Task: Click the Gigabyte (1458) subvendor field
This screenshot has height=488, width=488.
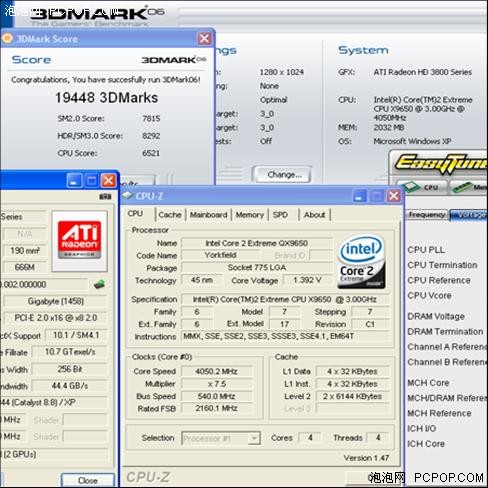Action: (55, 301)
